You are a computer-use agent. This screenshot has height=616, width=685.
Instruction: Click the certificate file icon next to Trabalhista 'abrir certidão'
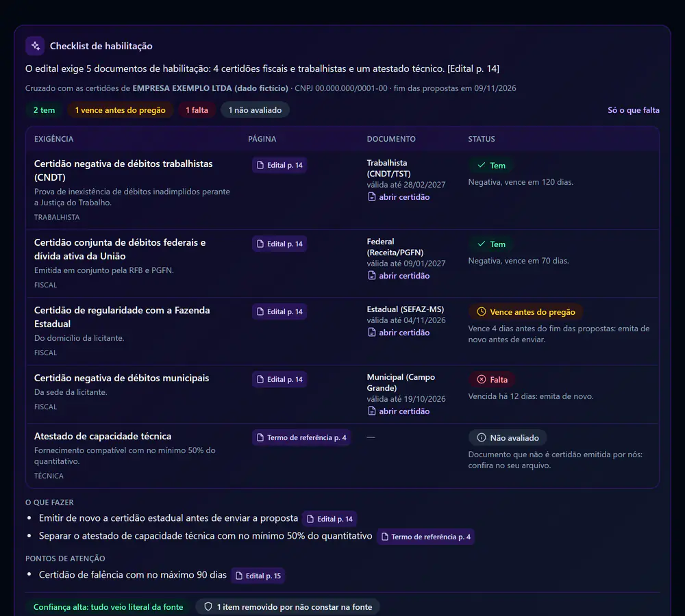(x=372, y=196)
